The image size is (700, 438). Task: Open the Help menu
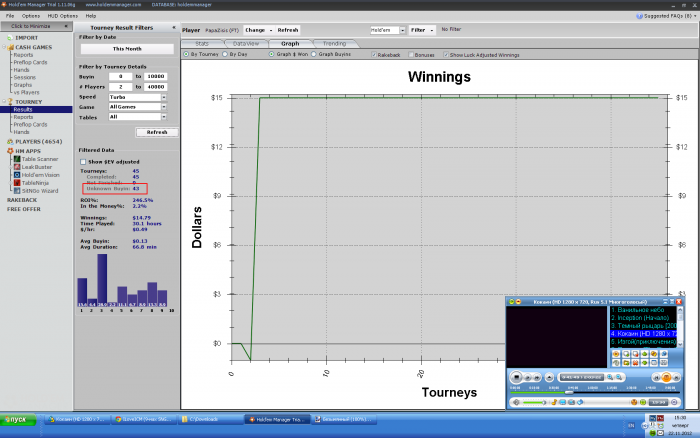click(x=91, y=16)
